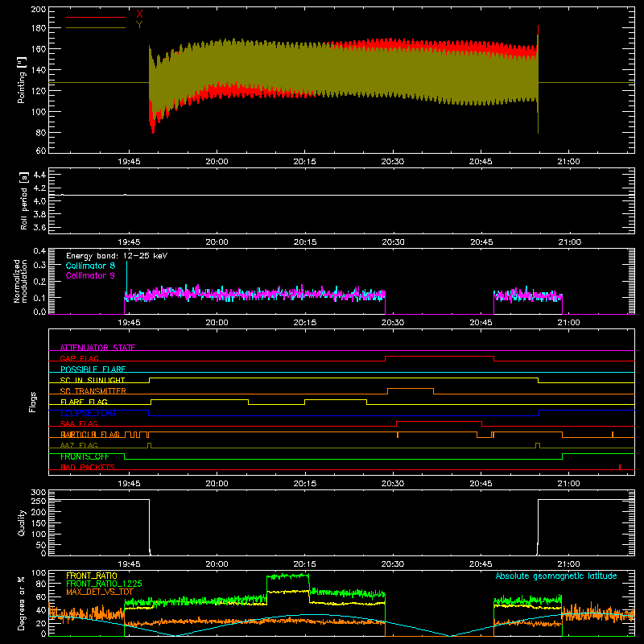
Task: Select the 'Flags' vertical axis title
Action: [x=32, y=402]
